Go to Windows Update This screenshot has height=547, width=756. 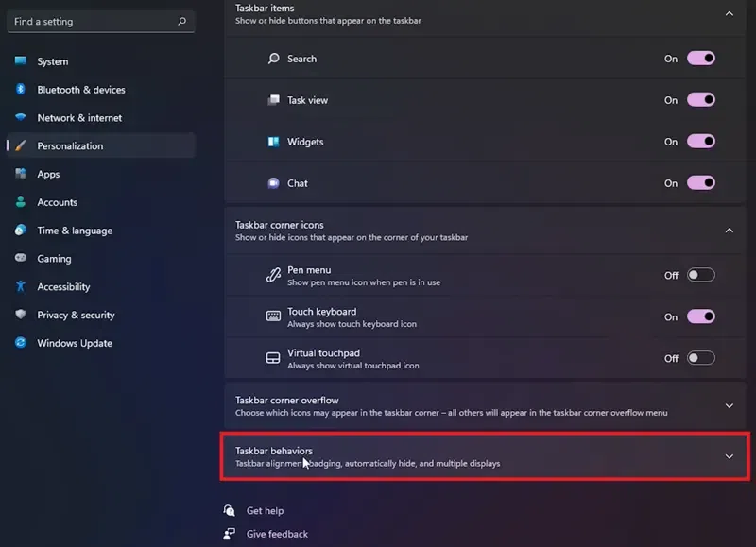tap(101, 343)
